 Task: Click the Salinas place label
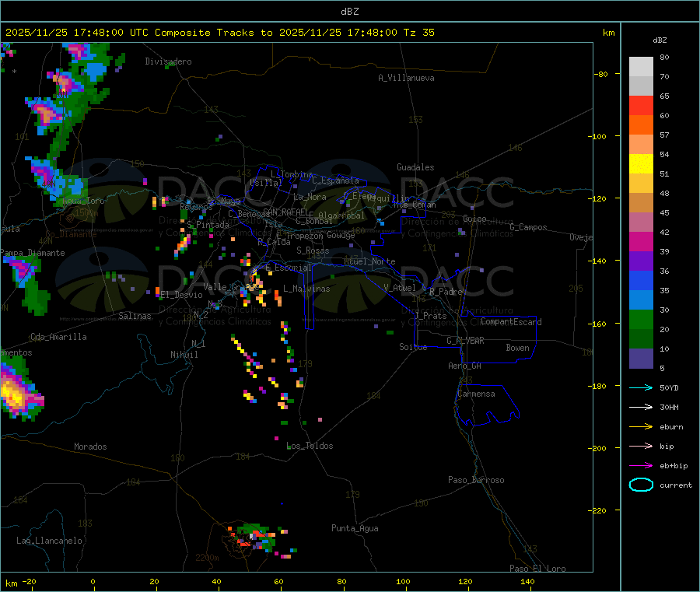point(135,316)
